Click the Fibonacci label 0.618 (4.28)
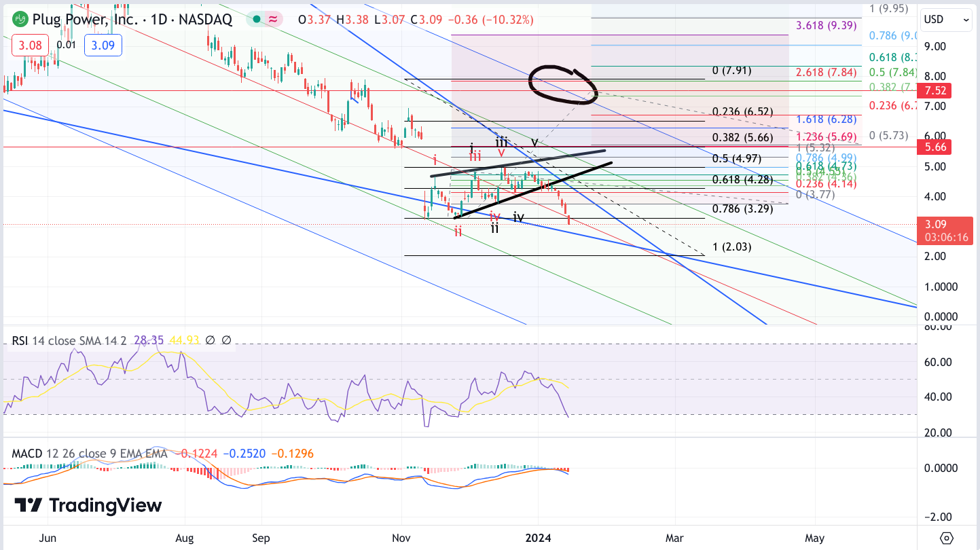980x550 pixels. (742, 180)
